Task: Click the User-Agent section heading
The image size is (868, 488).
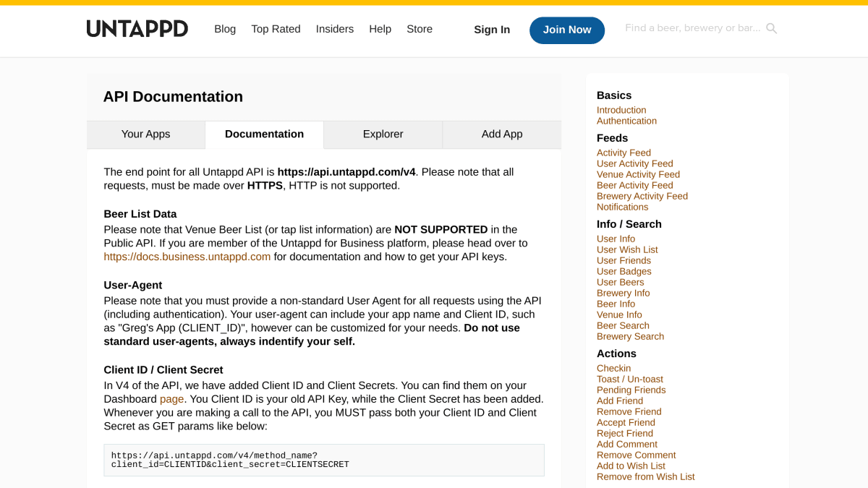Action: [133, 286]
